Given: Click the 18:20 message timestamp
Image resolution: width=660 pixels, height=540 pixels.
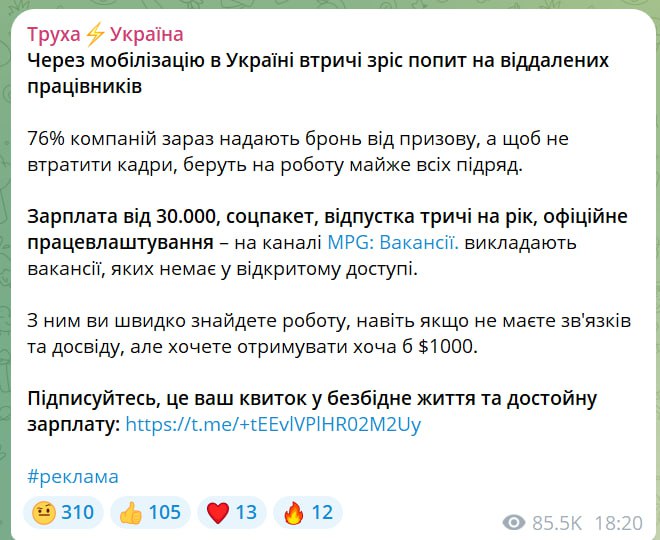Looking at the screenshot, I should 620,522.
